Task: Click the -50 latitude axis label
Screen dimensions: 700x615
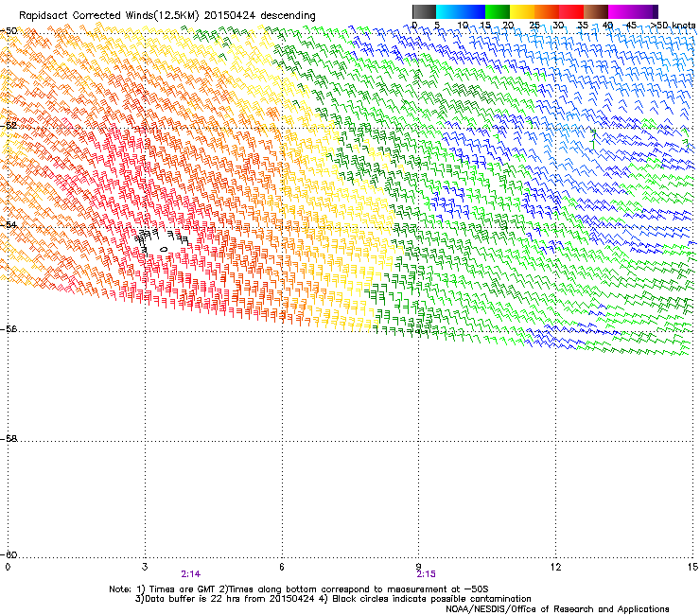Action: pos(9,31)
